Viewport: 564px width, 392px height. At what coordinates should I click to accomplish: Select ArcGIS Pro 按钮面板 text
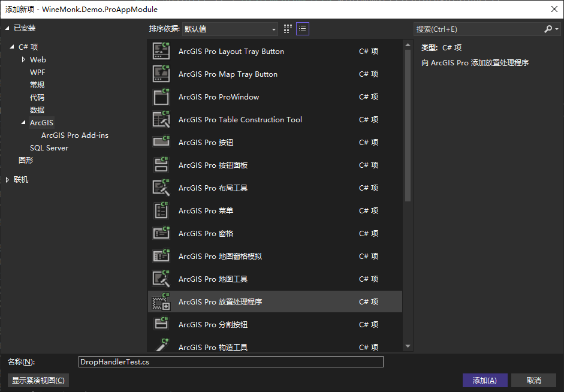click(213, 165)
